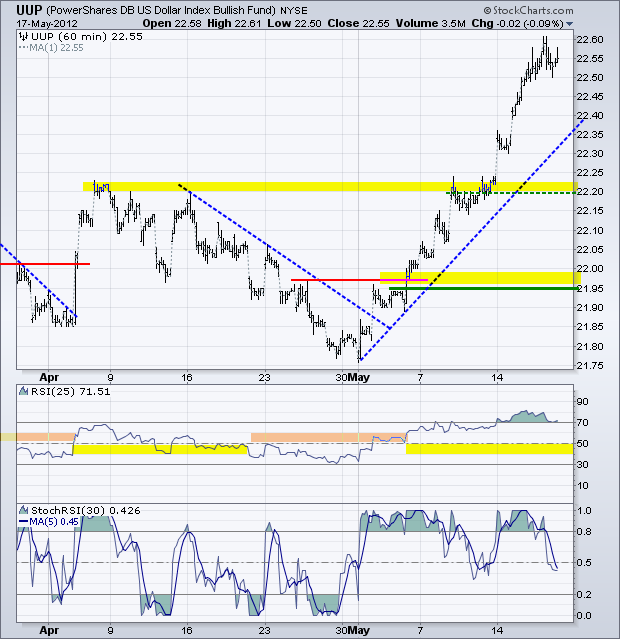
Task: Click the 22.25 price axis label
Action: (589, 173)
